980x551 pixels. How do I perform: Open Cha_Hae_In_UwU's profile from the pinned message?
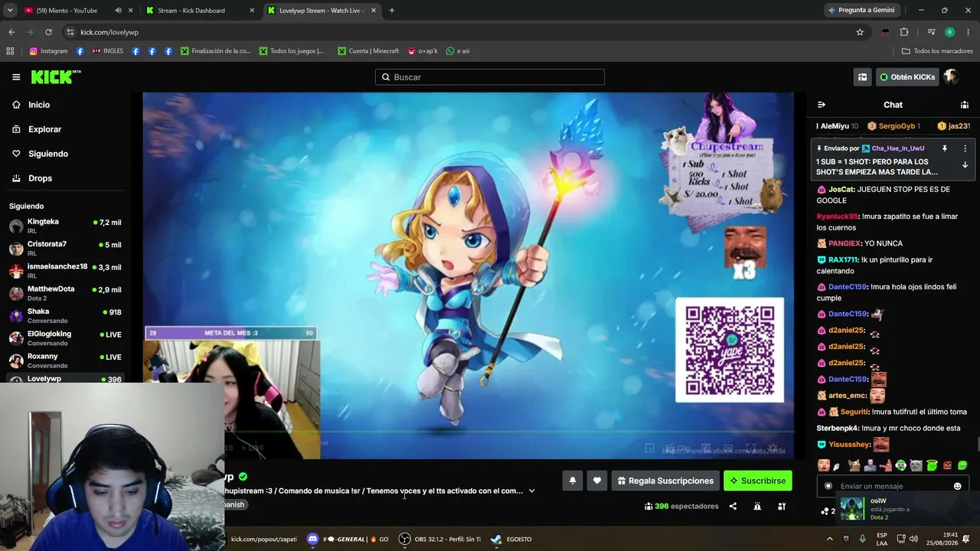pos(897,148)
